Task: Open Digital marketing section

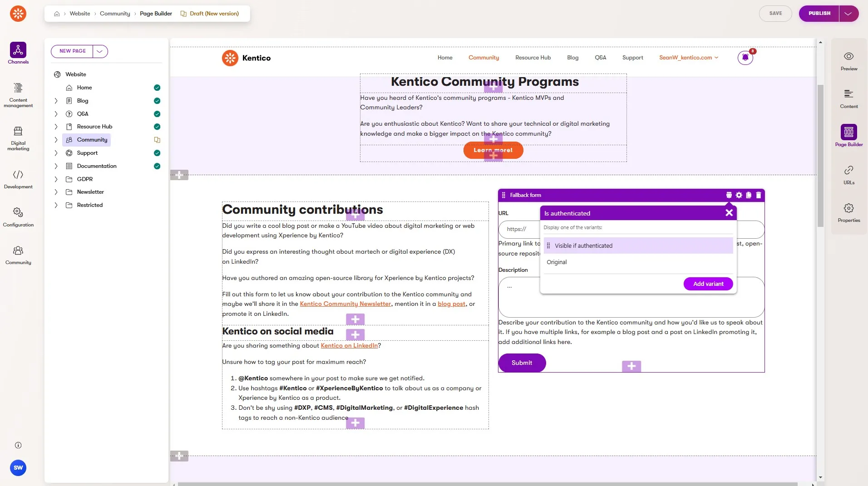Action: (x=18, y=138)
